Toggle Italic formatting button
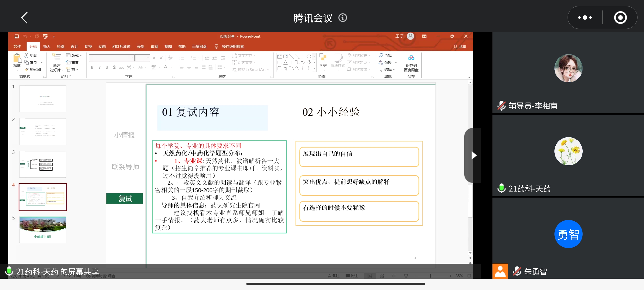 pos(99,67)
